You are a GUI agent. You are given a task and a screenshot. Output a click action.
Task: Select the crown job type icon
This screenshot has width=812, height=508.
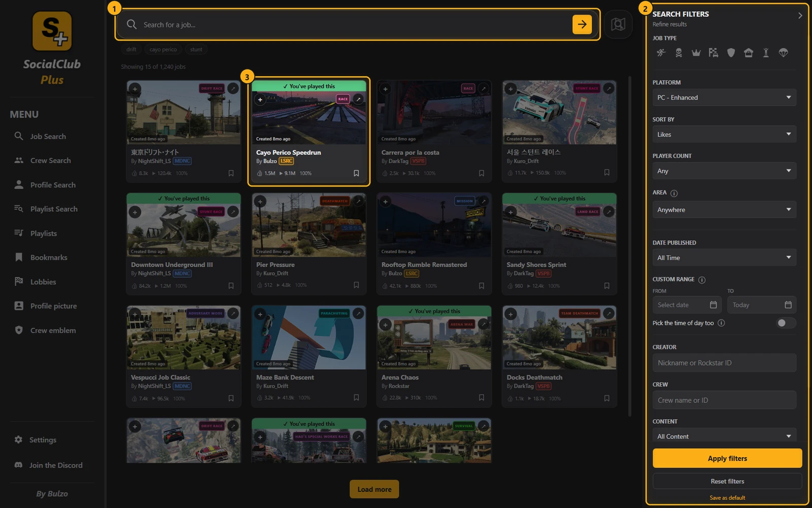696,52
